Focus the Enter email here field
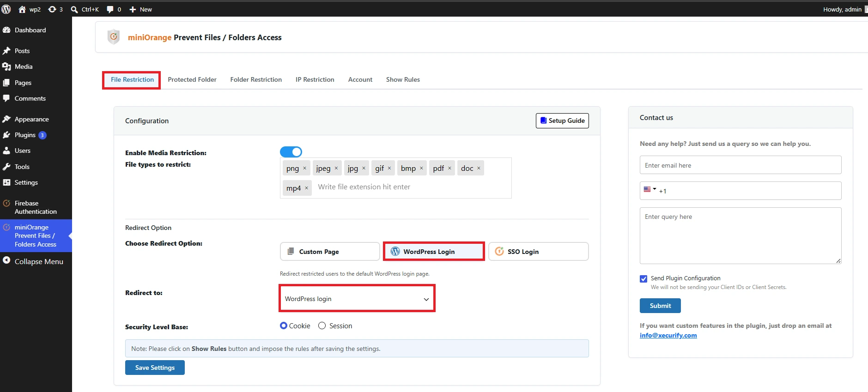The height and width of the screenshot is (392, 868). (x=741, y=165)
